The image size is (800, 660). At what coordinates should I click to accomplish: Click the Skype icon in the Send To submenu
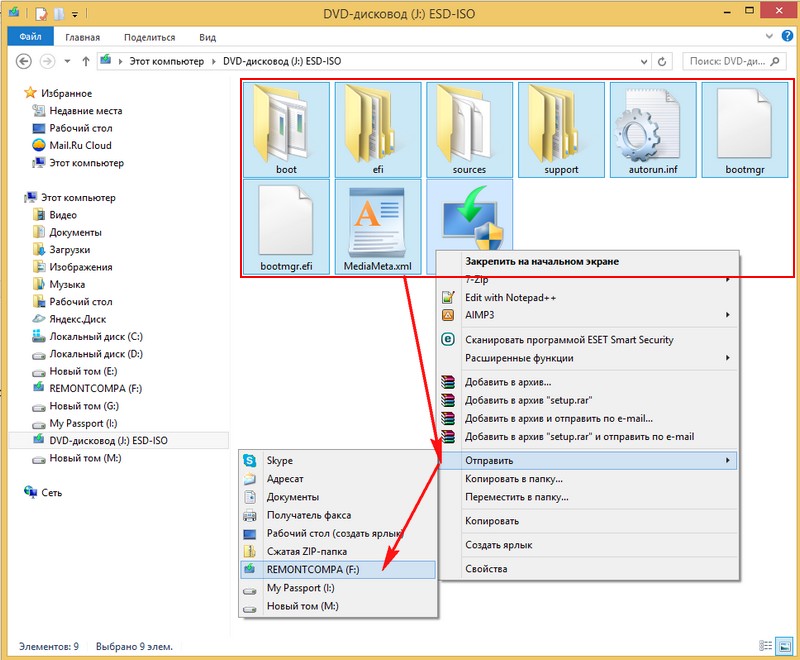pyautogui.click(x=249, y=461)
